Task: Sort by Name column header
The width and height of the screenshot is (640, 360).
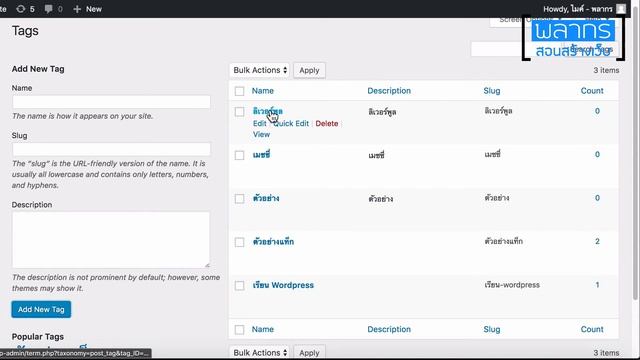Action: tap(263, 91)
